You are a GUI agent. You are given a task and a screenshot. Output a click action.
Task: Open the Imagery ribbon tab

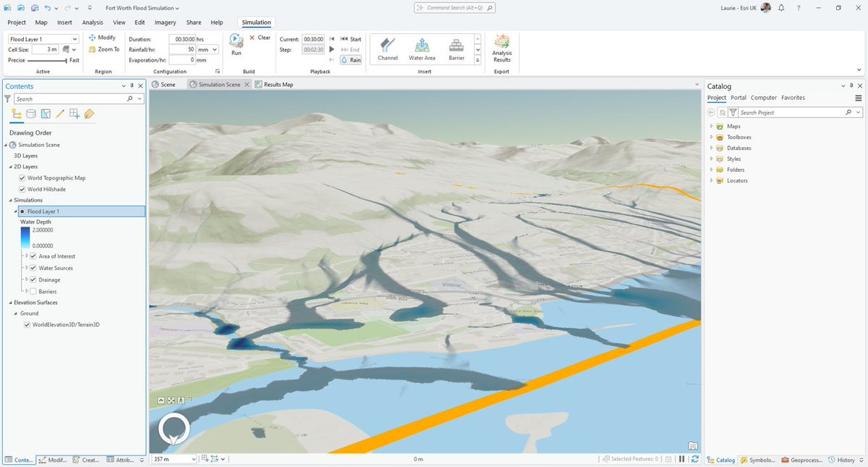click(x=166, y=22)
